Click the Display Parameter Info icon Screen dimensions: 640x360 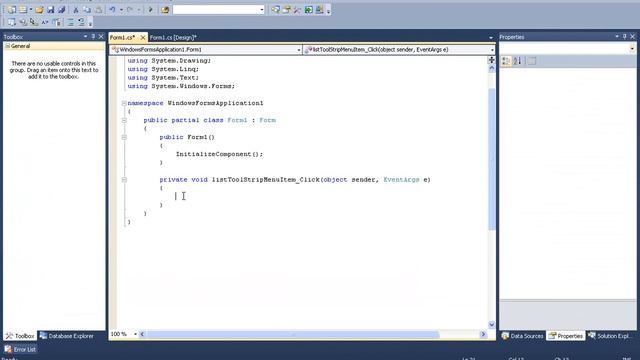click(x=23, y=22)
